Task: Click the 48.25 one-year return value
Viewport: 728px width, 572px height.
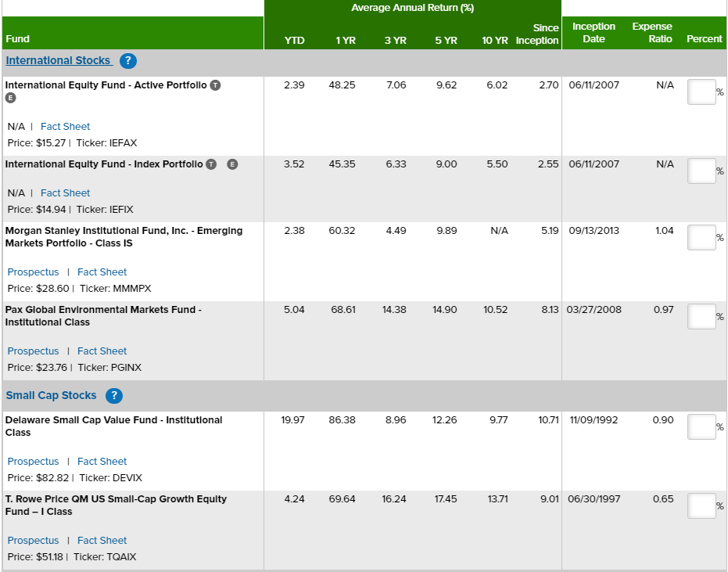Action: click(342, 85)
